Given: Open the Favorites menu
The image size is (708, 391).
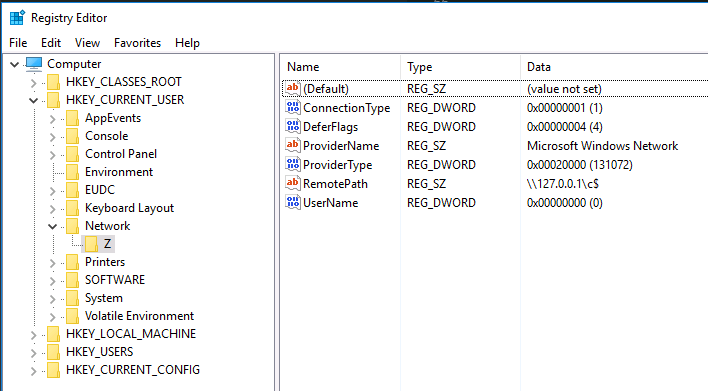Looking at the screenshot, I should coord(137,43).
